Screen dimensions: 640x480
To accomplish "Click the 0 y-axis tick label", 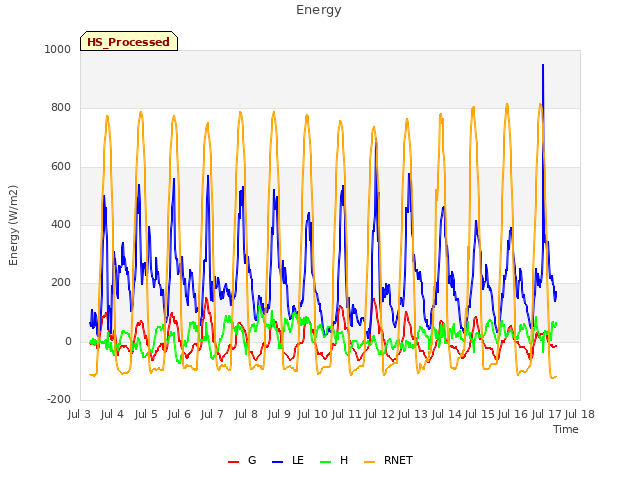I will (68, 341).
